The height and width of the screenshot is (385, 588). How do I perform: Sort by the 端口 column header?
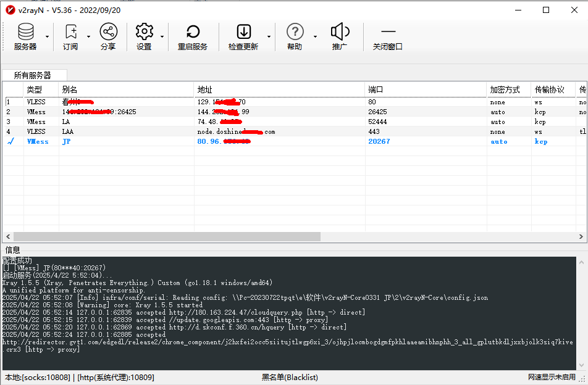click(x=426, y=89)
